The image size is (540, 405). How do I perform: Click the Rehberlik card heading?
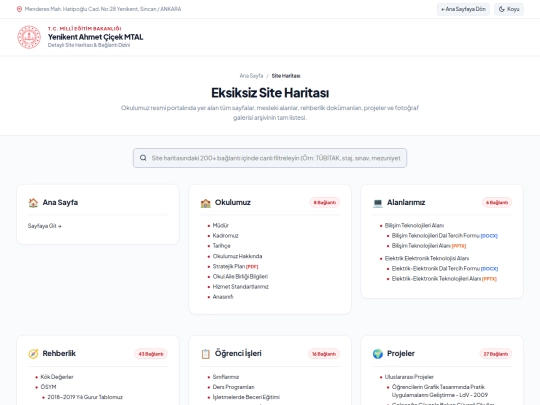(59, 354)
